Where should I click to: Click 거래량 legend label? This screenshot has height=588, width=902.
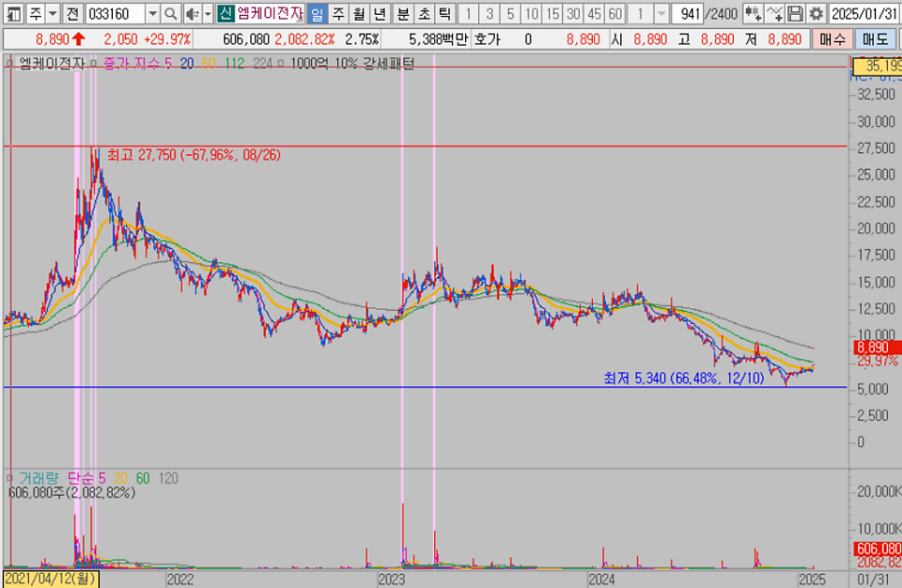38,478
